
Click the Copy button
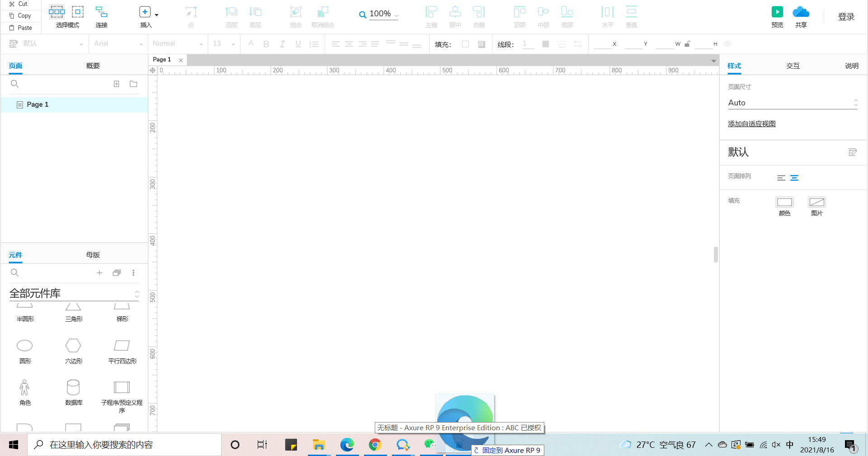pos(20,15)
